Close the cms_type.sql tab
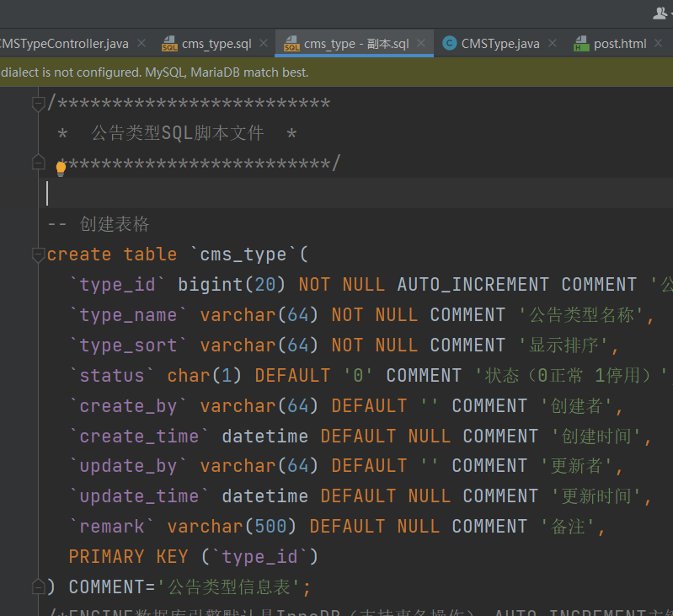This screenshot has width=673, height=616. (264, 43)
